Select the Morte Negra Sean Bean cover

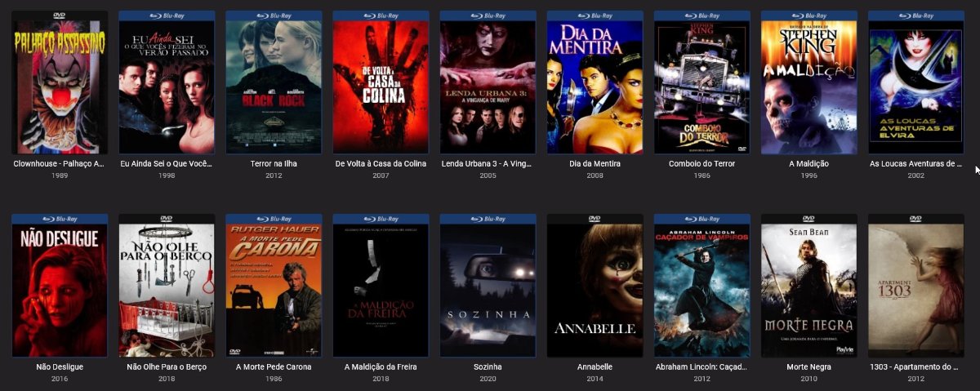[808, 286]
